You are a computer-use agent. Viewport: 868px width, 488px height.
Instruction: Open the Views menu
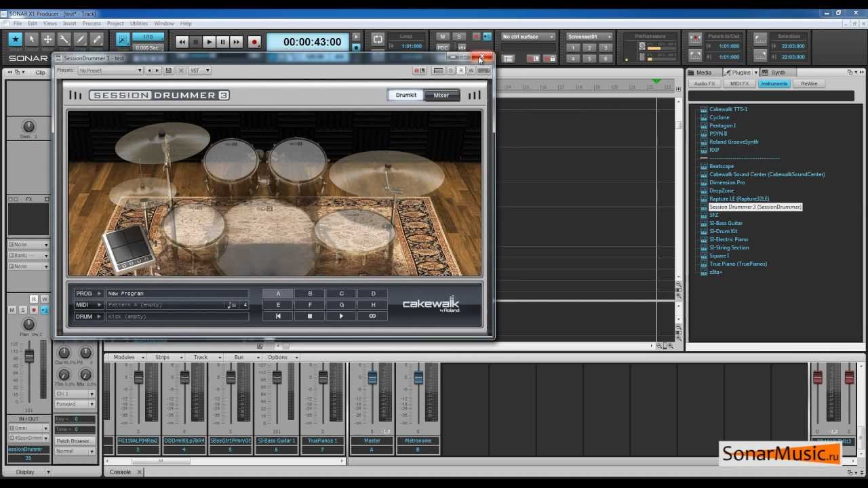[50, 24]
